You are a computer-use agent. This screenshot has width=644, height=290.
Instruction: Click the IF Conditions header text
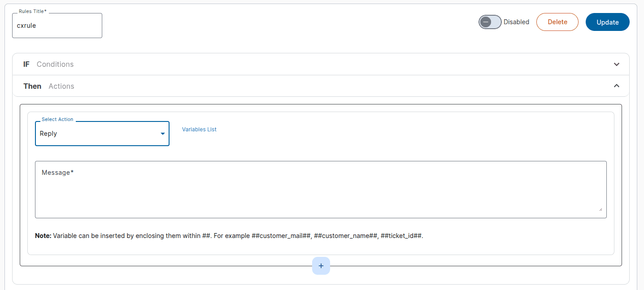[48, 64]
